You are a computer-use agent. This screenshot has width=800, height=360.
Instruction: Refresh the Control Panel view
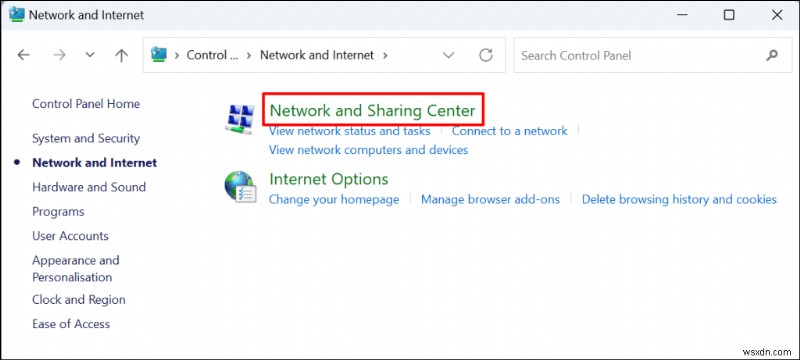(486, 55)
